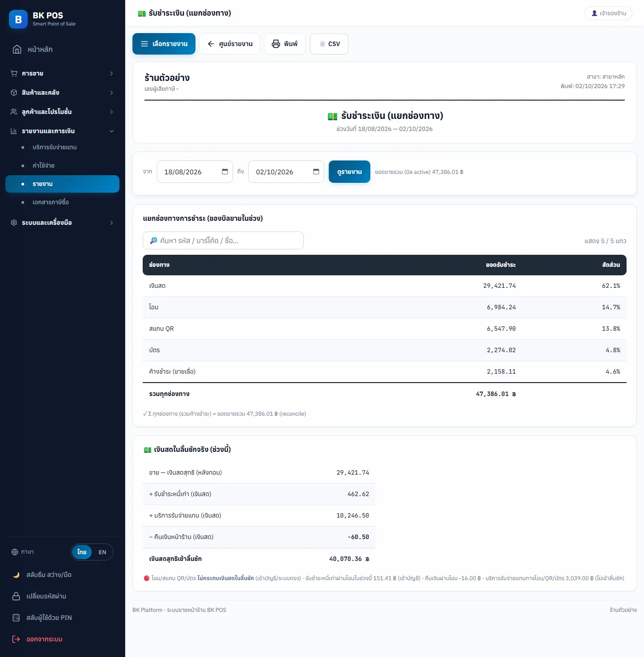This screenshot has height=657, width=644.
Task: Click the keypad icon for PIN switch
Action: point(16,618)
